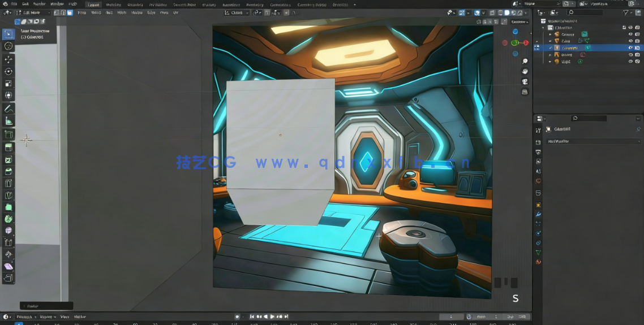The height and width of the screenshot is (325, 644).
Task: Select the Inset Faces tool
Action: point(8,159)
